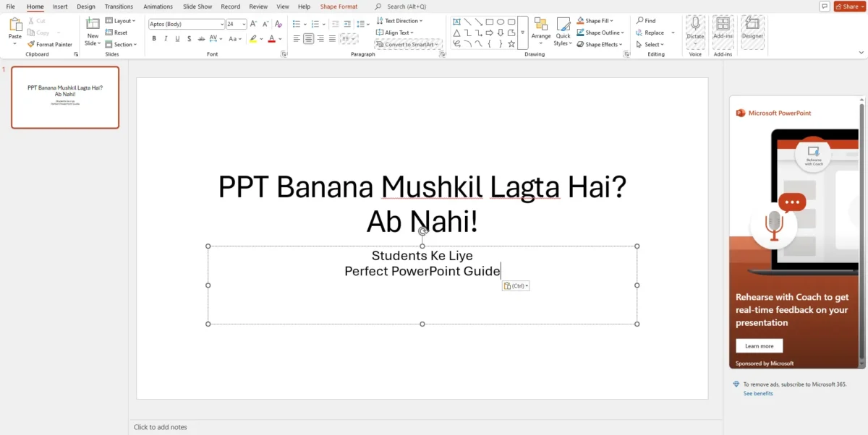Viewport: 868px width, 435px height.
Task: Select slide 1 thumbnail in the panel
Action: pyautogui.click(x=64, y=97)
